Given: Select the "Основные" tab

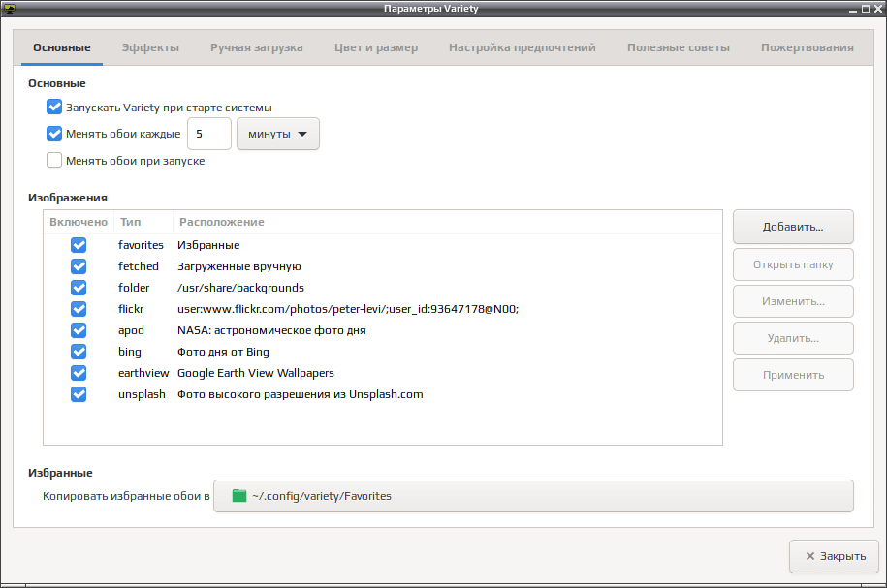Looking at the screenshot, I should pos(62,47).
